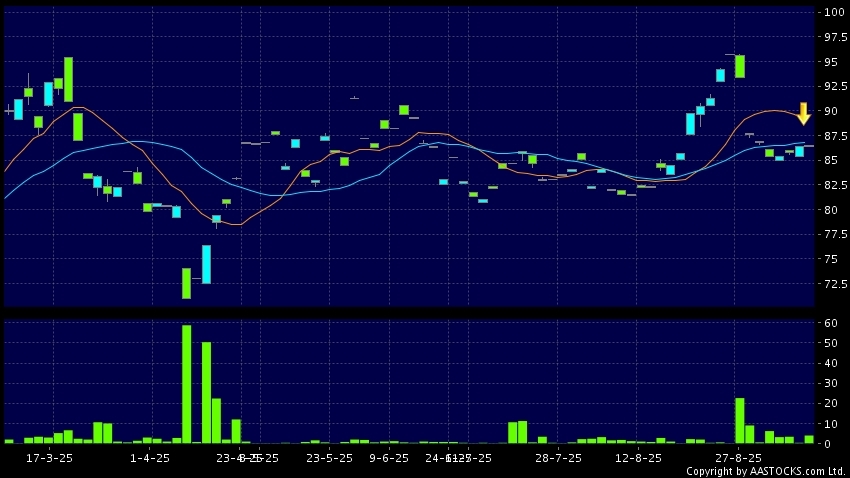Click the 30 volume axis label

pos(830,383)
